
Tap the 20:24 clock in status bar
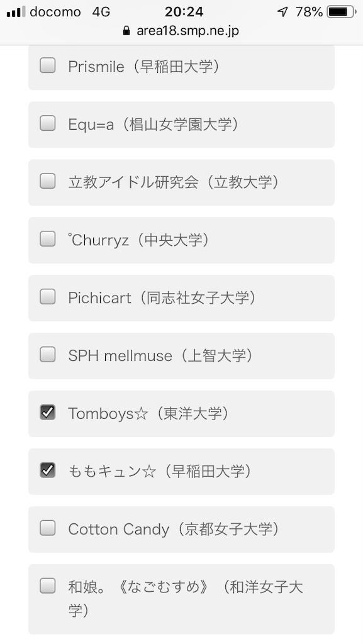point(184,12)
